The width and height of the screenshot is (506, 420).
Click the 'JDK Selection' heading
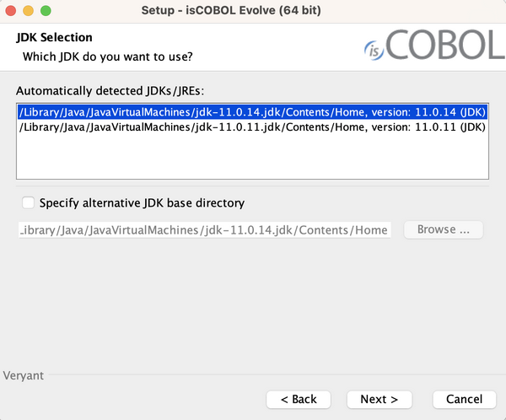(x=54, y=37)
